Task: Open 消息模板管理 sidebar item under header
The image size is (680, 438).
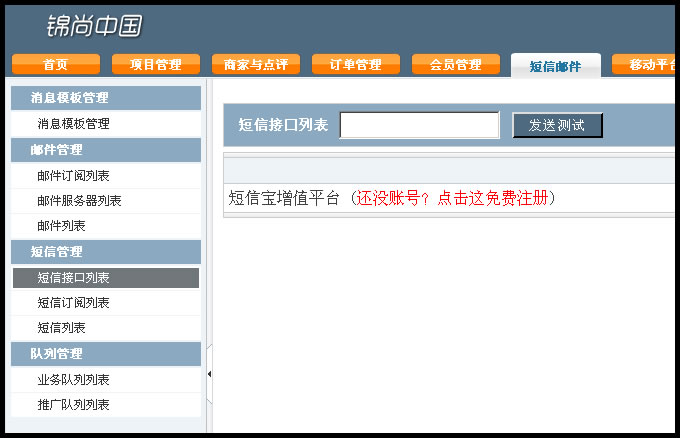Action: click(x=106, y=124)
